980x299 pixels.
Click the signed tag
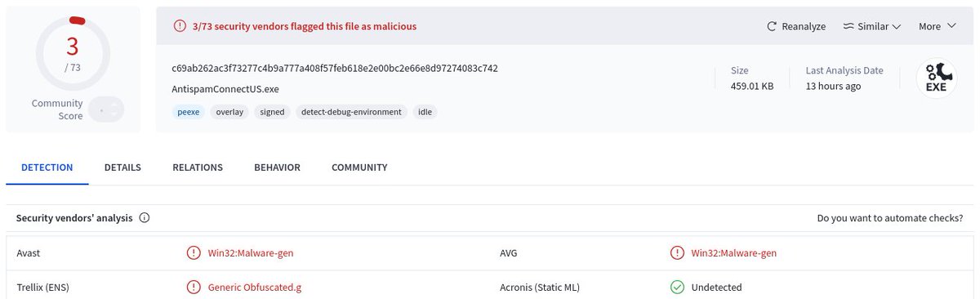272,112
